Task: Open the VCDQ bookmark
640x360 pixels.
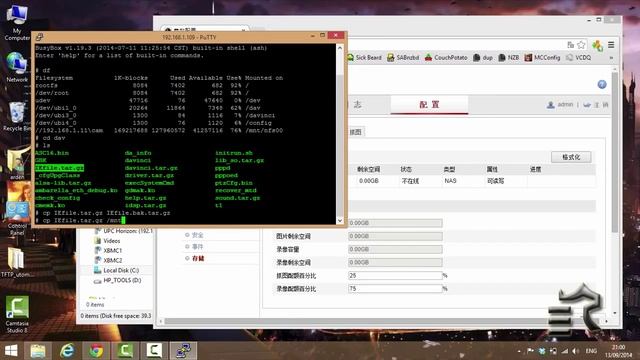Action: (578, 58)
